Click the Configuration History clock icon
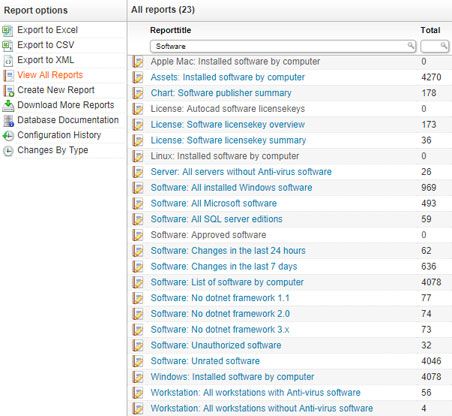Screen dimensions: 452x416 (x=8, y=136)
